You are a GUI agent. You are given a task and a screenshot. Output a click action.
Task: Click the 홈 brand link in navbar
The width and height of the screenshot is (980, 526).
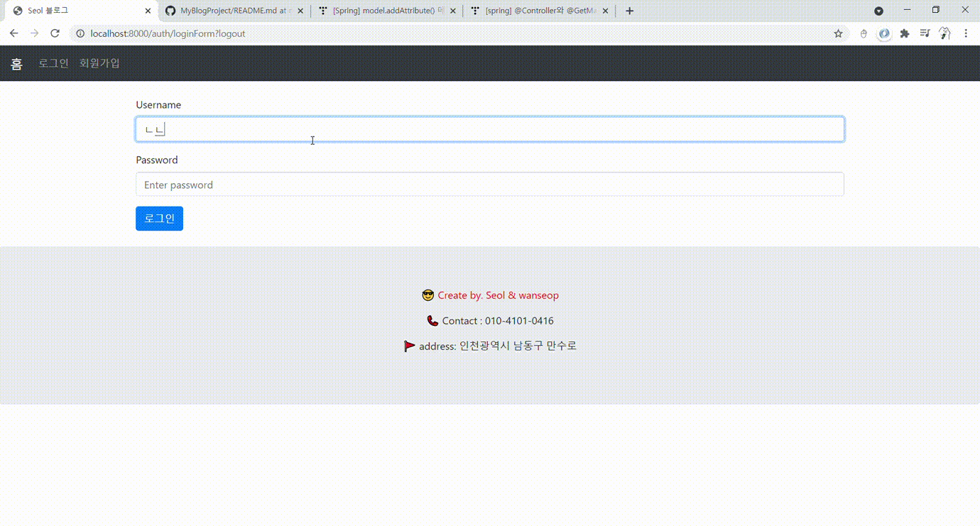click(x=16, y=64)
